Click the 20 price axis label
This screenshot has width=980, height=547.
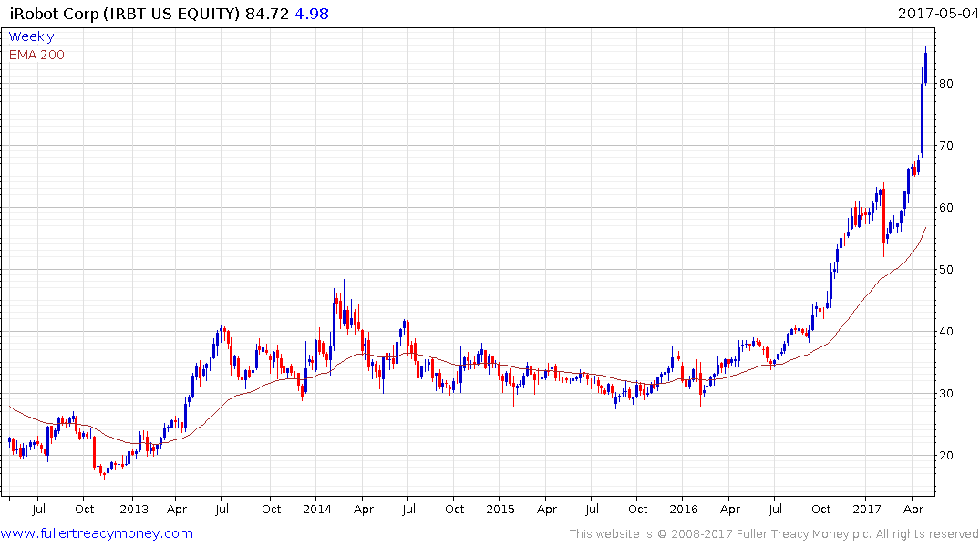coord(945,455)
